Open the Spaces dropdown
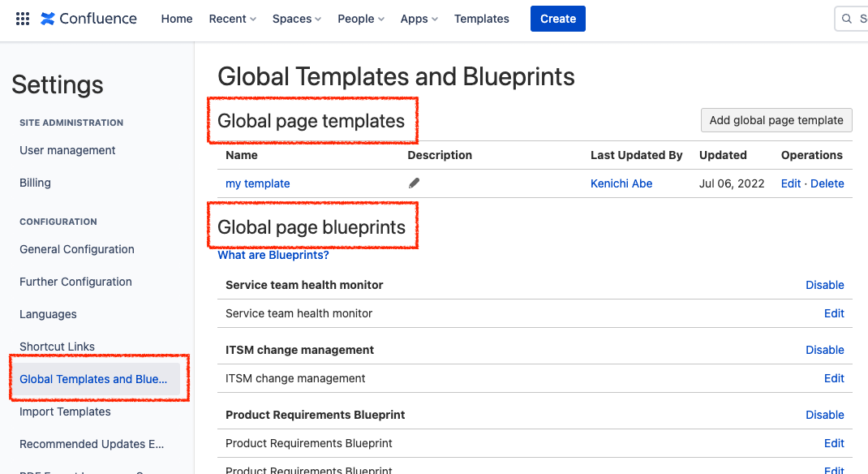 [x=296, y=18]
